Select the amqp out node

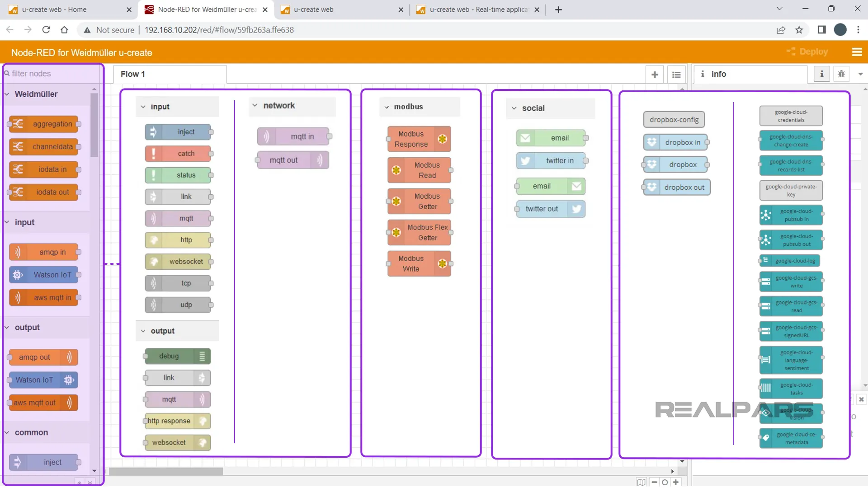pyautogui.click(x=44, y=357)
